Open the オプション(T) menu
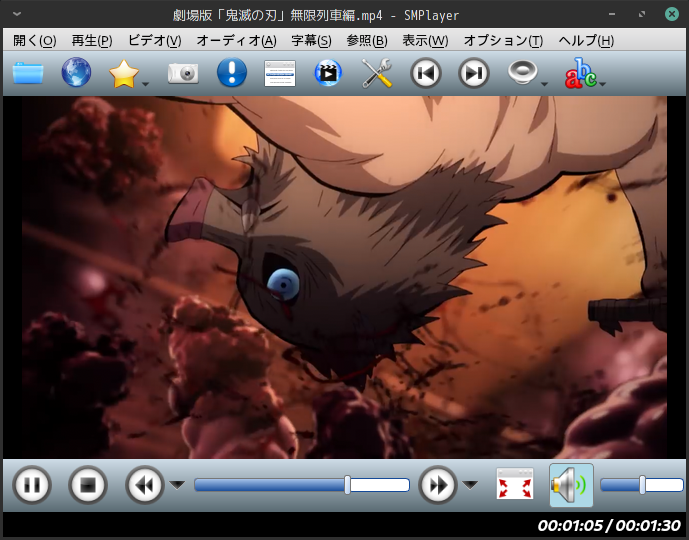Screen dimensions: 689x540 point(504,41)
